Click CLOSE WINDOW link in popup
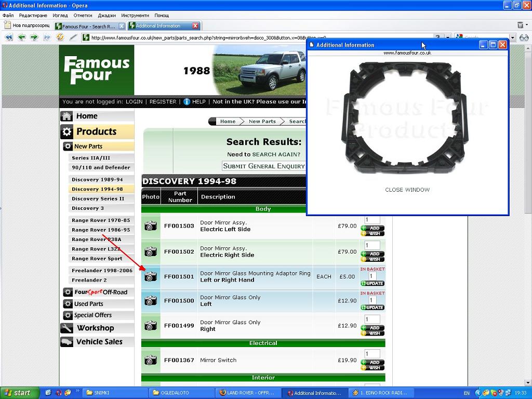 [x=407, y=190]
